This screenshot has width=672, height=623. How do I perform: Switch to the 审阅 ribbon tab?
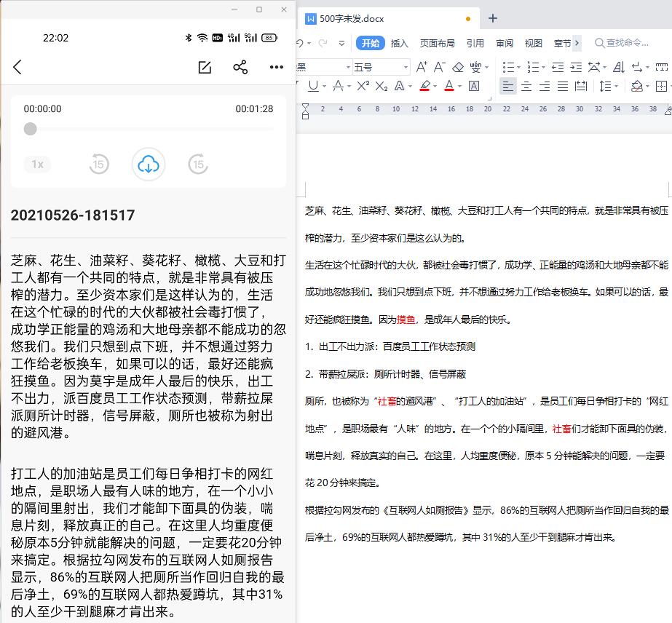pos(504,43)
